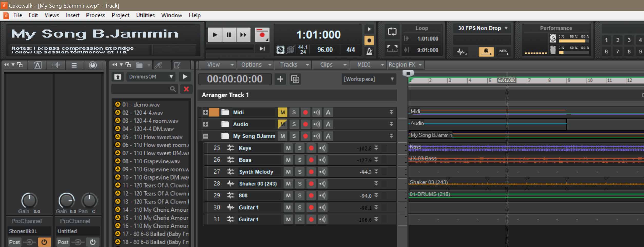Solo the Bass track
The height and width of the screenshot is (247, 644).
(300, 160)
